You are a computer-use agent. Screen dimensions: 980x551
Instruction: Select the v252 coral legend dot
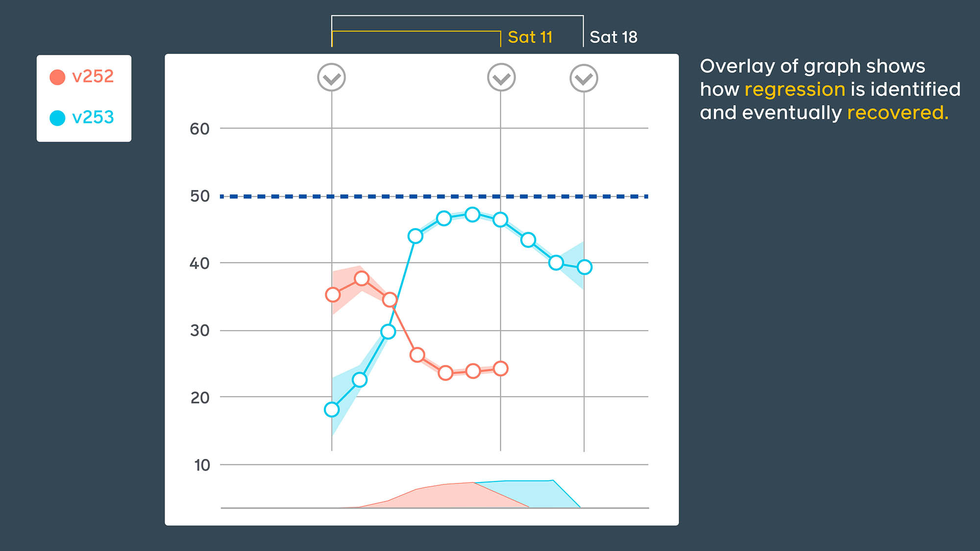point(57,77)
